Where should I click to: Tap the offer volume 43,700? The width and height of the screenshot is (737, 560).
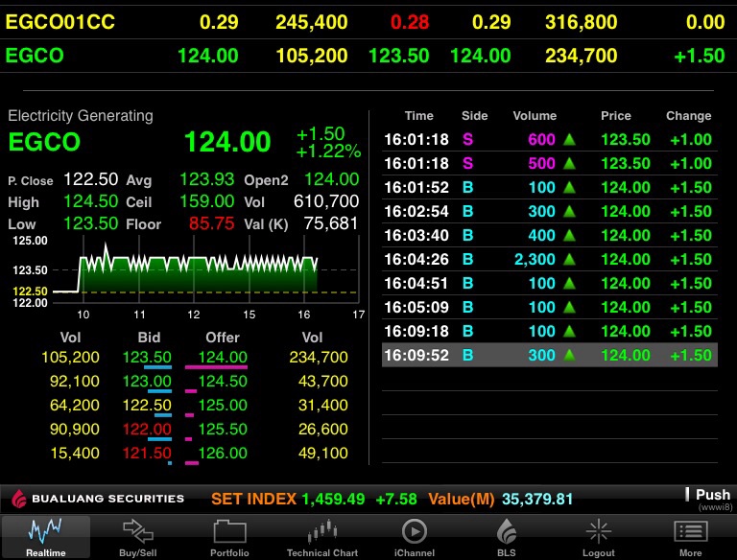pos(322,381)
